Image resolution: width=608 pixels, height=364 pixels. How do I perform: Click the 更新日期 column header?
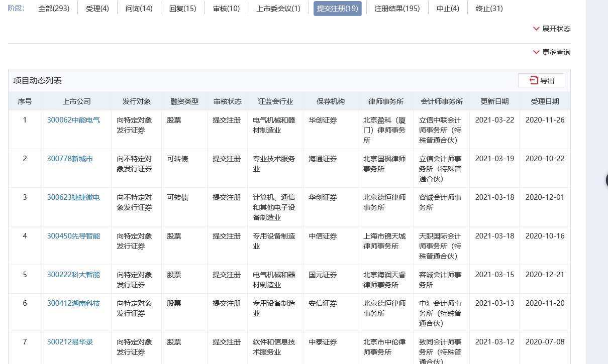(495, 101)
